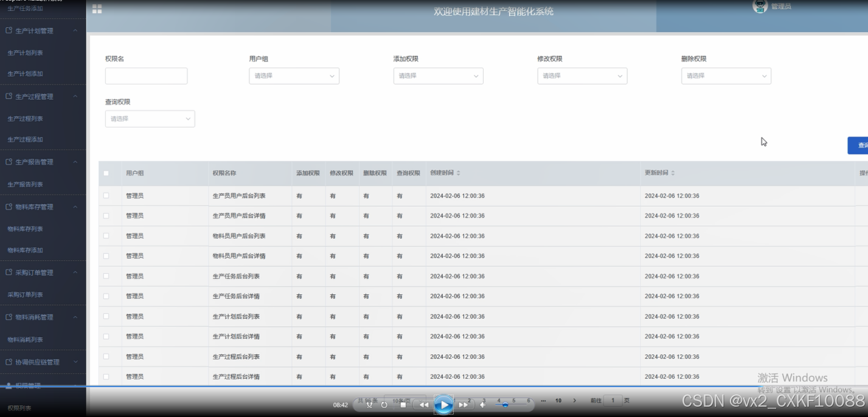The width and height of the screenshot is (868, 417).
Task: Open 物料库存列表 in sidebar
Action: tap(25, 229)
